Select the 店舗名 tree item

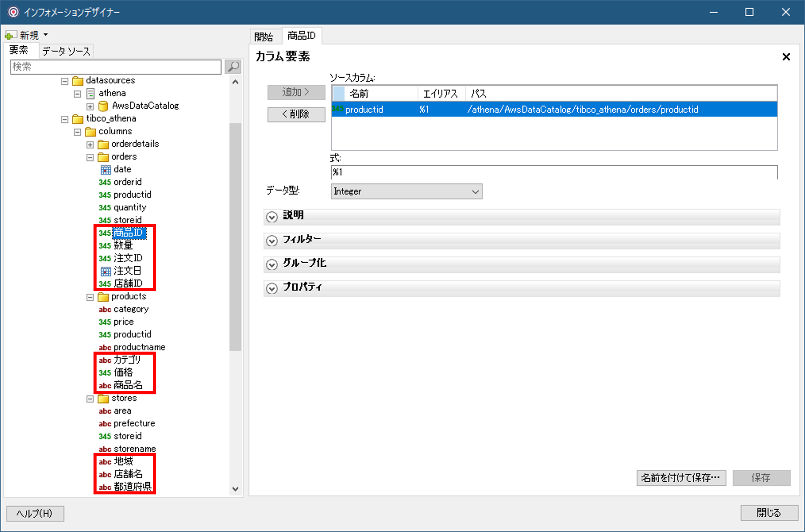click(128, 474)
